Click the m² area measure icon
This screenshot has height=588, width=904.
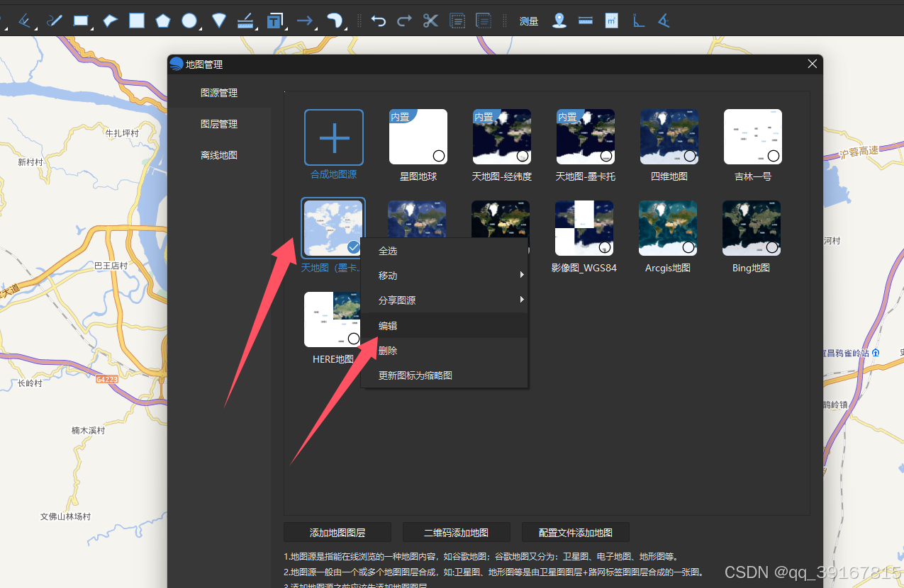(x=612, y=21)
